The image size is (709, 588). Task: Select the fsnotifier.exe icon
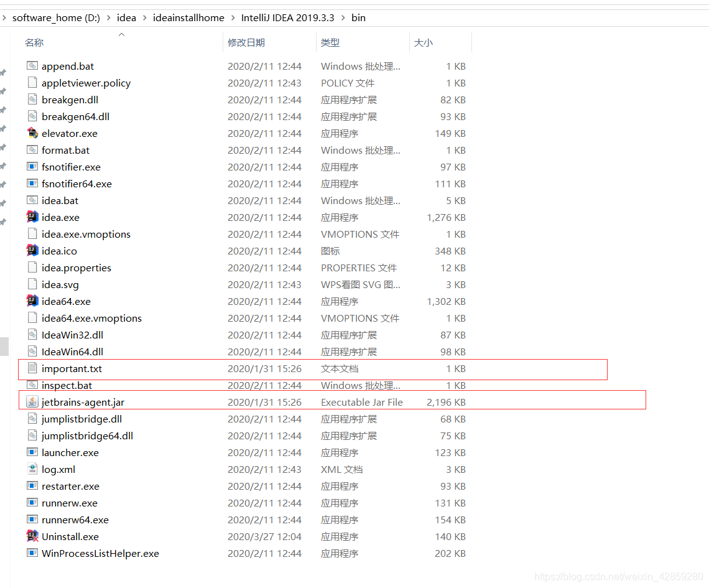click(32, 167)
